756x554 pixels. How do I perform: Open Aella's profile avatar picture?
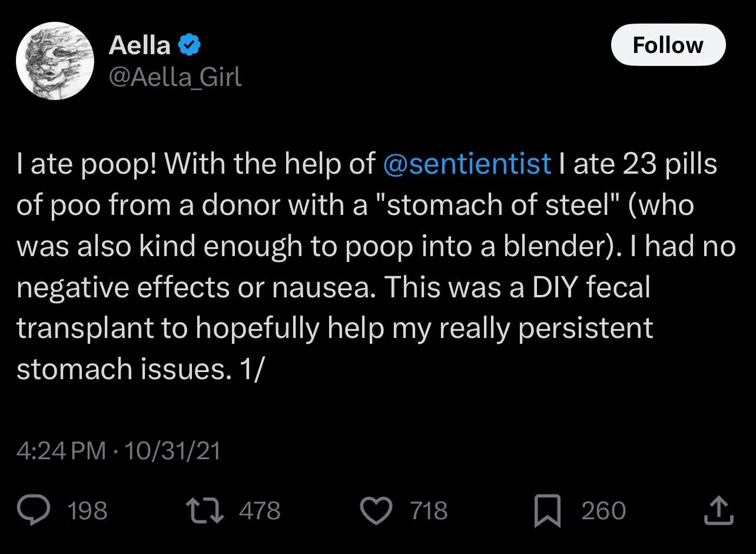[x=55, y=61]
